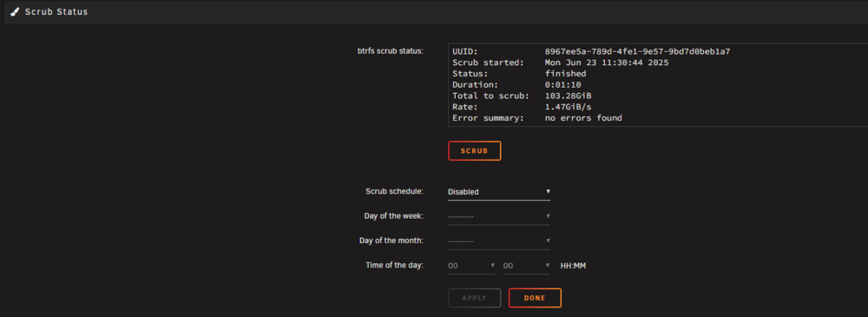Click the "no errors found" summary text
This screenshot has height=317, width=868.
(583, 118)
